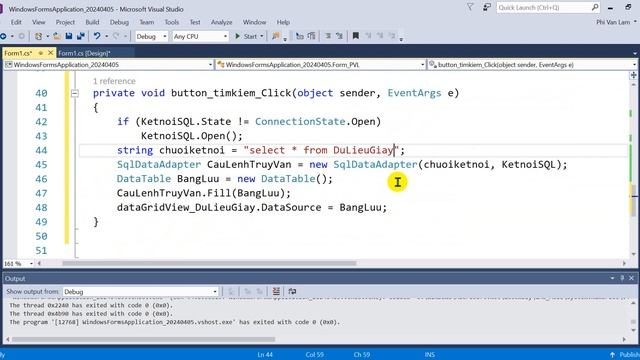Click the Quick Launch search magnifier
Screen dimensions: 640x360
click(x=595, y=7)
